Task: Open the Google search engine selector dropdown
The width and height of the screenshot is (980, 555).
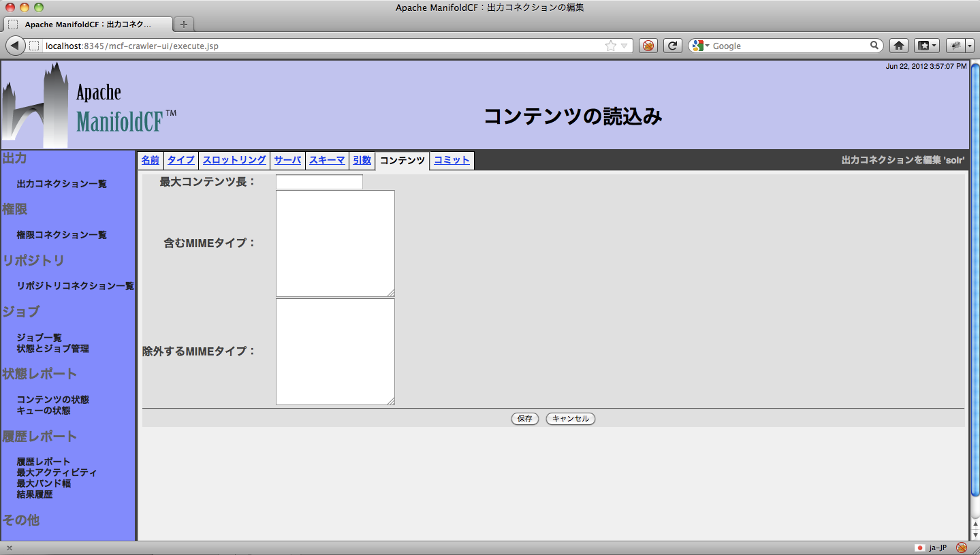Action: [699, 46]
